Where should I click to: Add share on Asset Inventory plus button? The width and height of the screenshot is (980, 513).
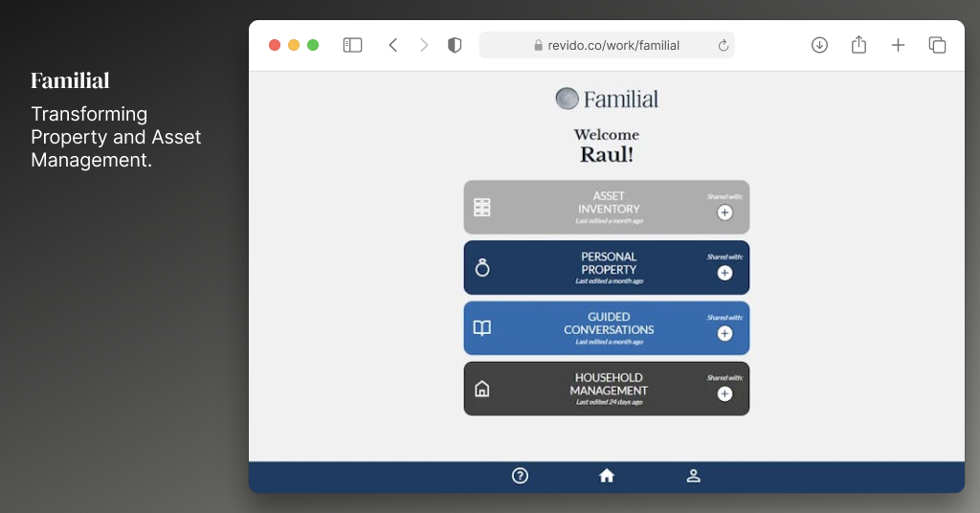coord(725,212)
